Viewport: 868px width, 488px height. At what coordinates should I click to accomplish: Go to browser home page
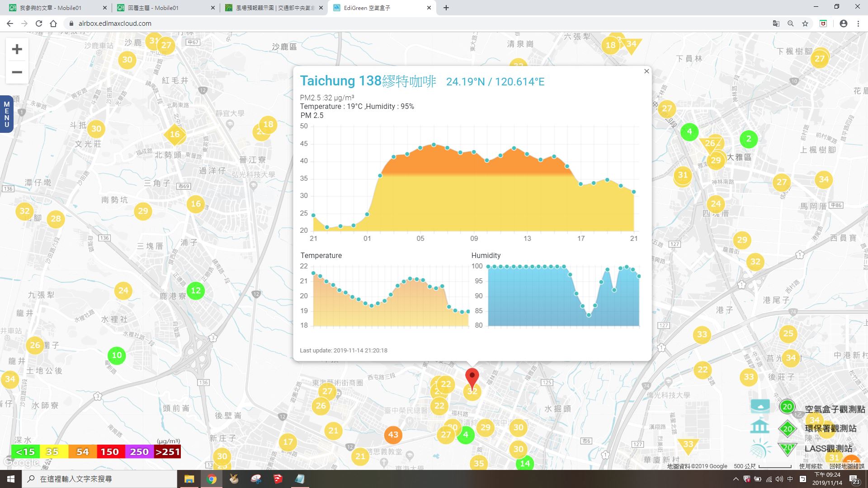pyautogui.click(x=53, y=23)
